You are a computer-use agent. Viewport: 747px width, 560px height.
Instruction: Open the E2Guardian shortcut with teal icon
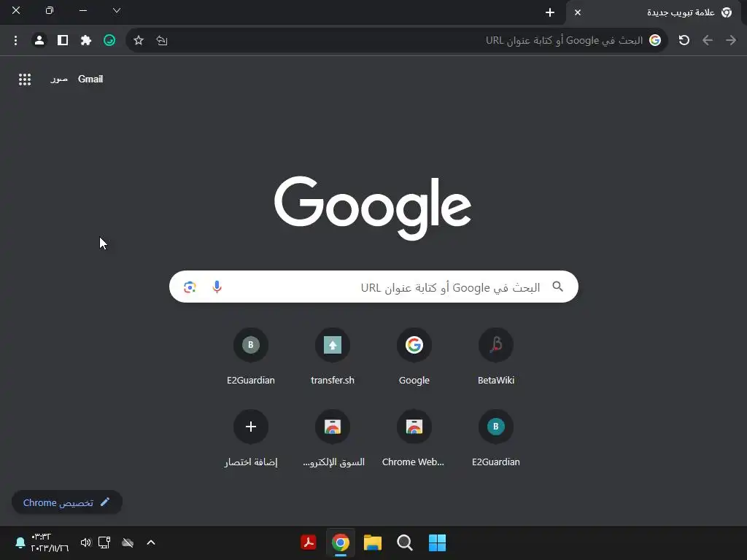tap(496, 437)
